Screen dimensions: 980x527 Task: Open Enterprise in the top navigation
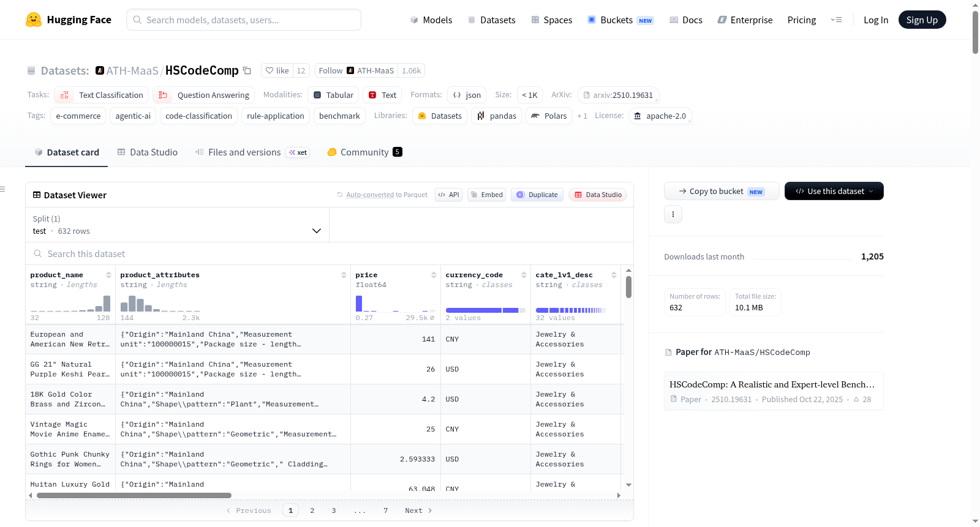745,20
